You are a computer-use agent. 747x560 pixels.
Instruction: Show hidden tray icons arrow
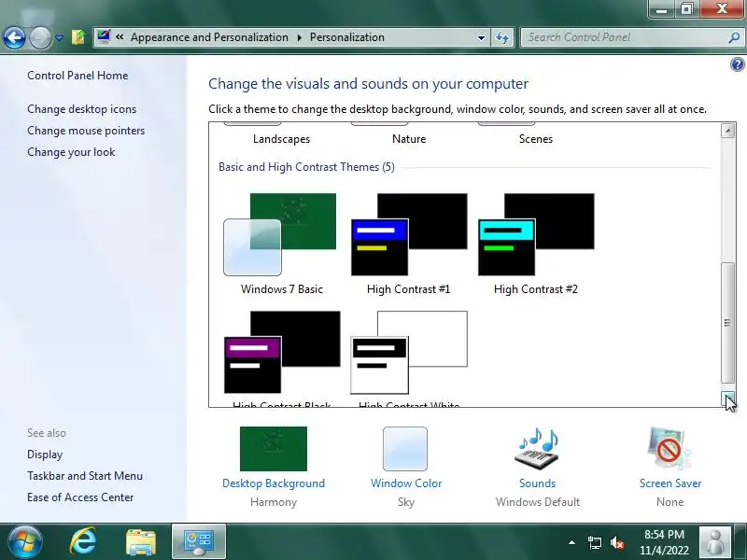571,542
